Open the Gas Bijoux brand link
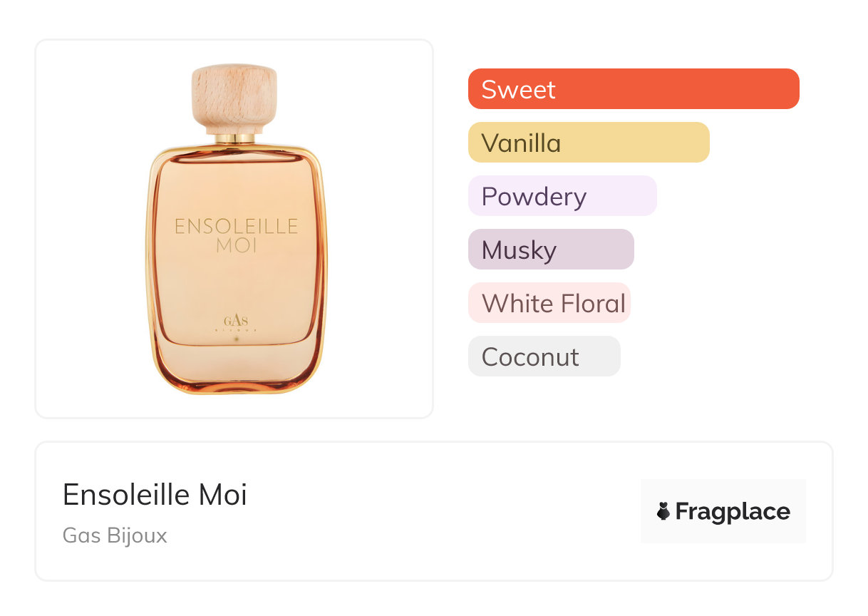The width and height of the screenshot is (868, 616). 115,535
